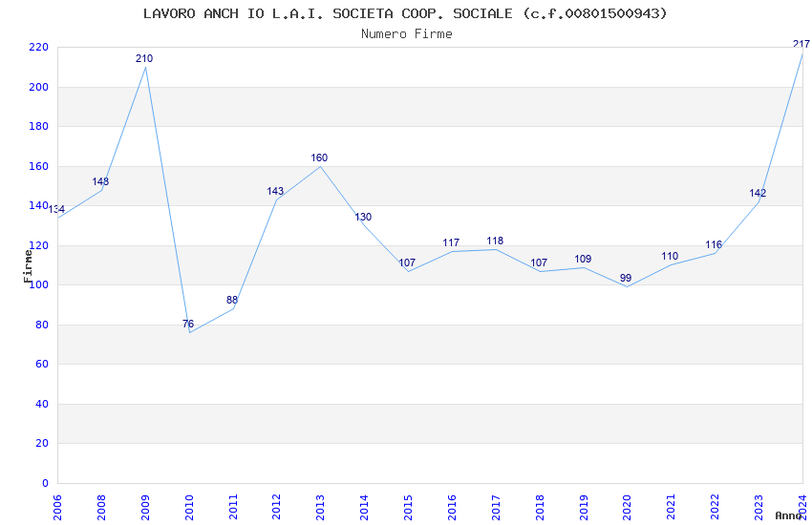Click the 2012 data label 143
812x525 pixels.
[275, 191]
